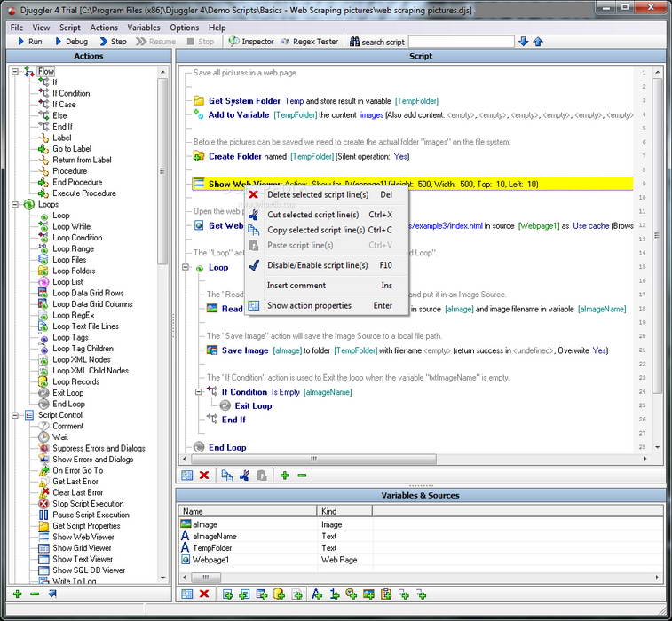Start Debug mode from toolbar
This screenshot has width=672, height=621.
click(x=72, y=42)
